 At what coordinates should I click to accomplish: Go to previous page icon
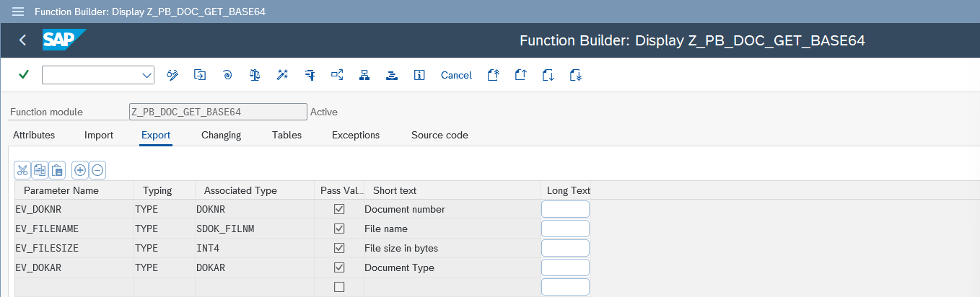click(x=520, y=75)
